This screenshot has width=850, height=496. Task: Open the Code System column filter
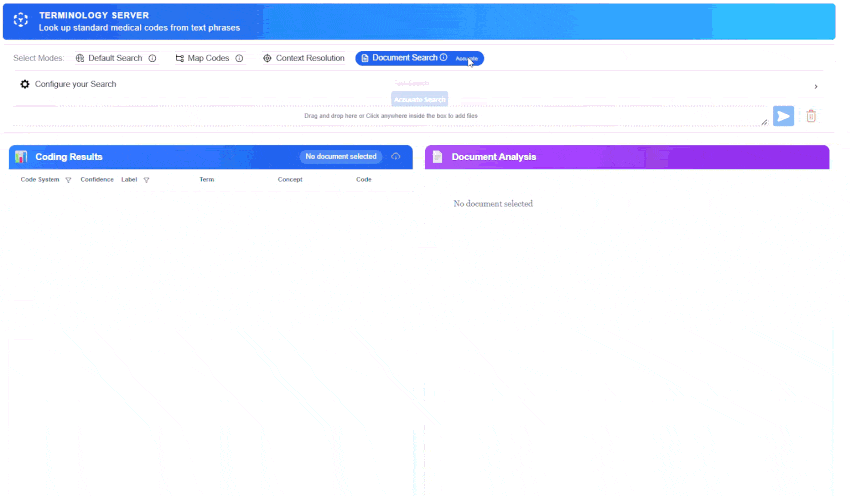pos(68,180)
